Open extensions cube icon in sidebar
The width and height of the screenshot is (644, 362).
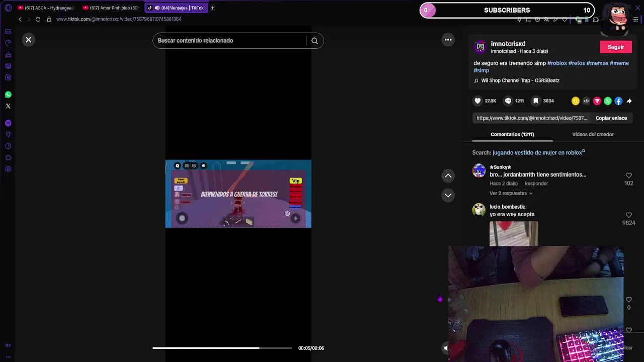click(x=8, y=157)
